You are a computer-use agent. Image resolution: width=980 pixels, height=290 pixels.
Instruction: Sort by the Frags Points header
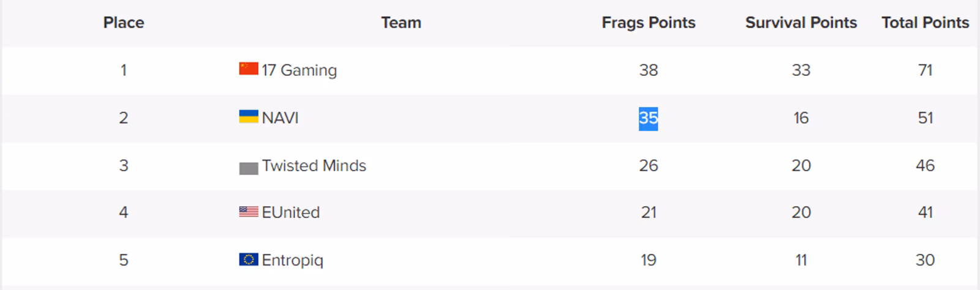[649, 23]
